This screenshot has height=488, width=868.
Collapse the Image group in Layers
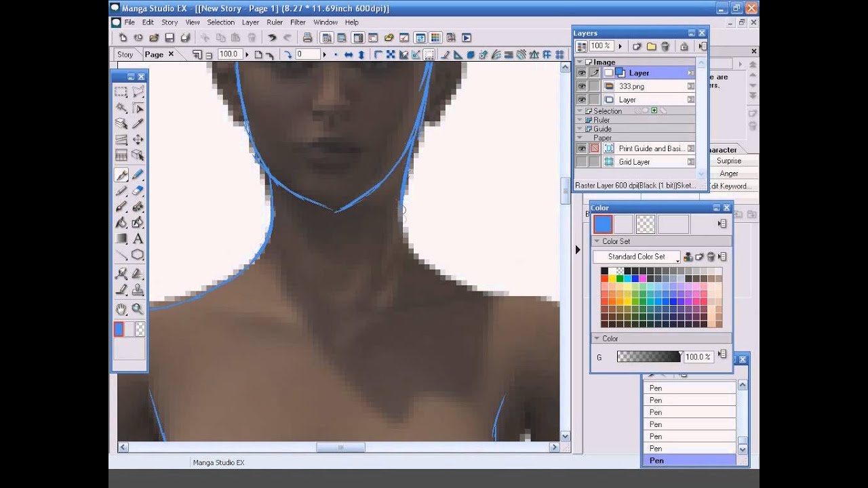[580, 62]
